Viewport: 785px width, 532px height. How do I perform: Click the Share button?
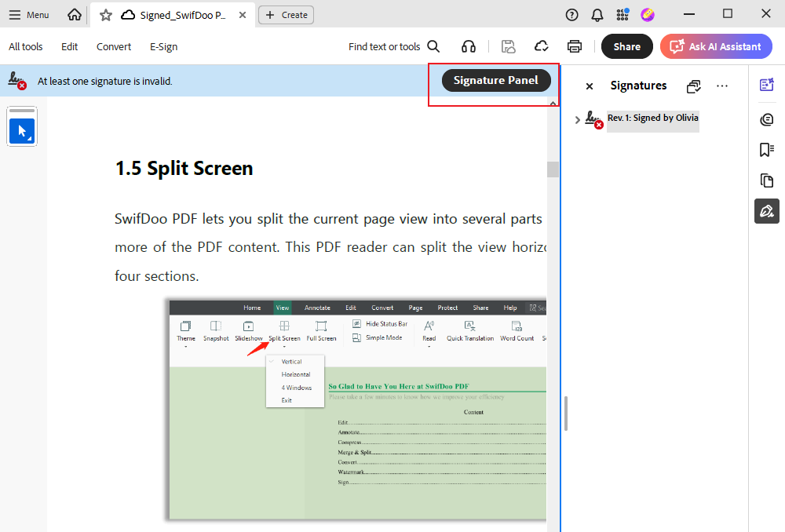pos(626,46)
